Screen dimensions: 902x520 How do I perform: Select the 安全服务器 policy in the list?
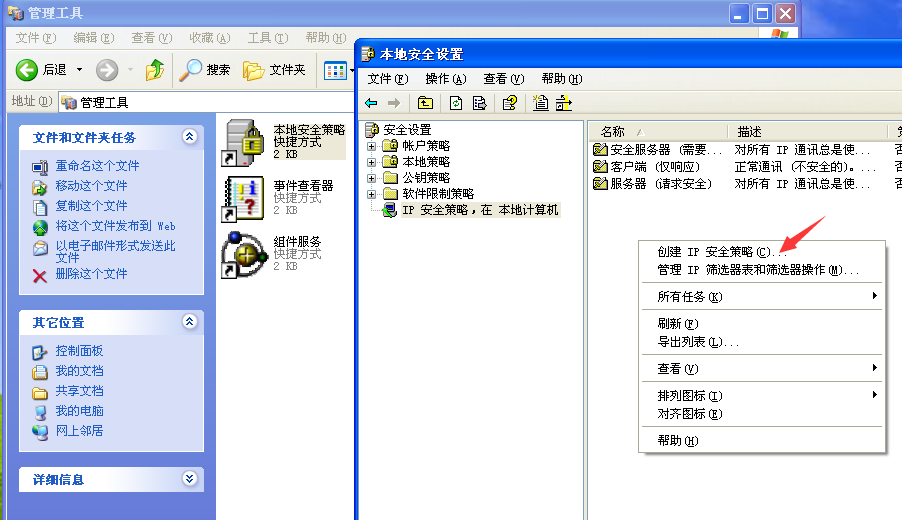[657, 149]
